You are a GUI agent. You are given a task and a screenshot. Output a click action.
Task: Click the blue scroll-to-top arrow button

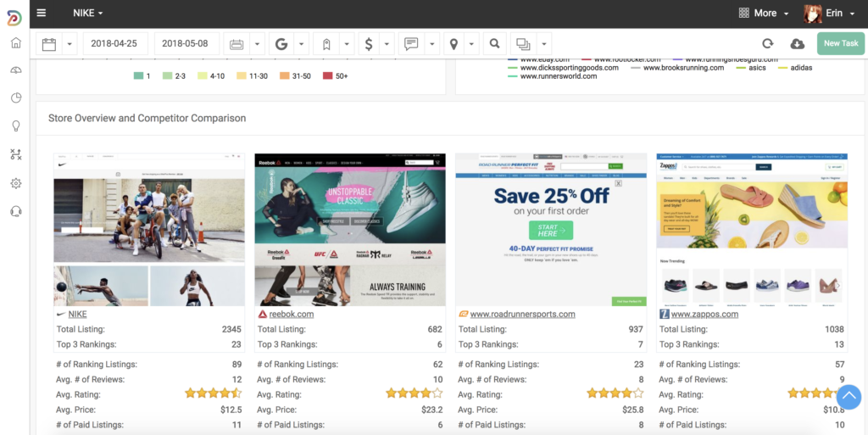[x=849, y=396]
